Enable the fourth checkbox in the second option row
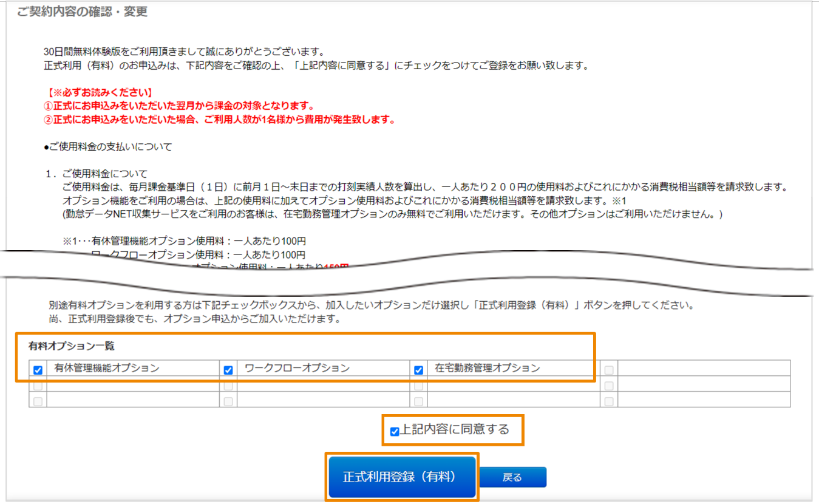This screenshot has width=819, height=504. click(609, 386)
